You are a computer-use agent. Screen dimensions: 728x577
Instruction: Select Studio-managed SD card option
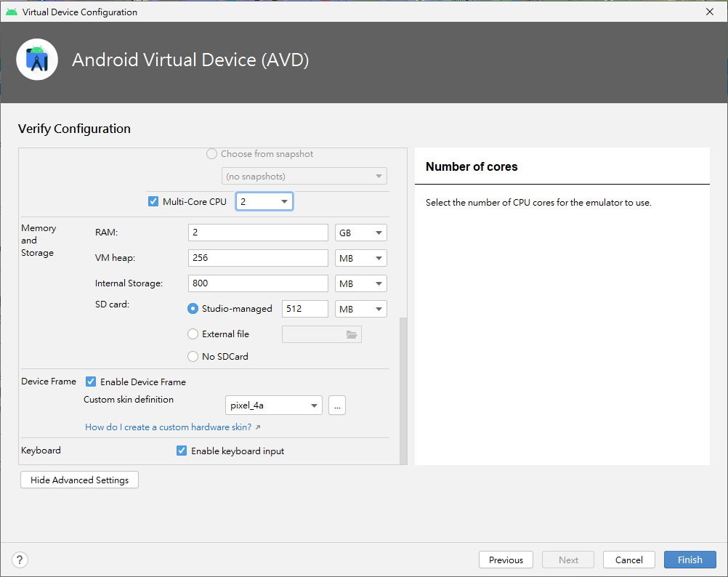click(x=193, y=309)
